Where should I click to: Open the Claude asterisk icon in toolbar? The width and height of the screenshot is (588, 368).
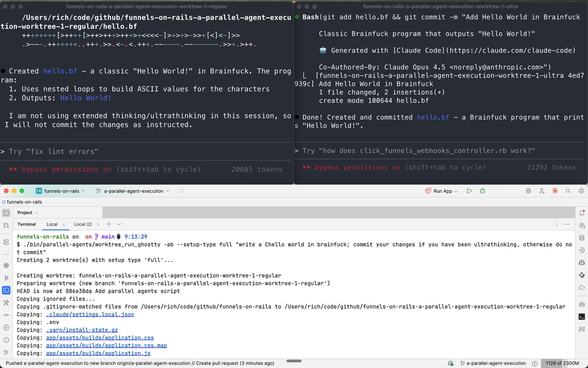tap(555, 191)
